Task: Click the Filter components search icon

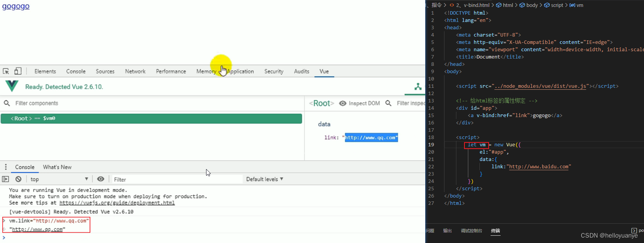Action: point(7,103)
